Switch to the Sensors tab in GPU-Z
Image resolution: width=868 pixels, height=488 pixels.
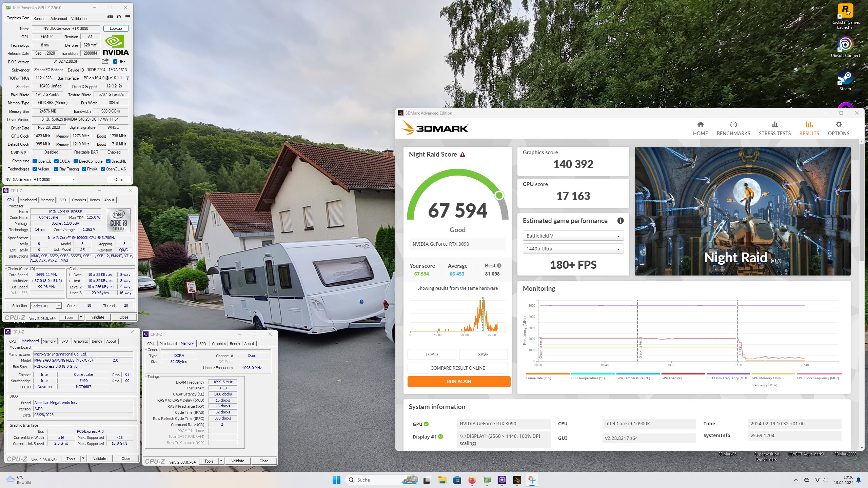[x=40, y=19]
